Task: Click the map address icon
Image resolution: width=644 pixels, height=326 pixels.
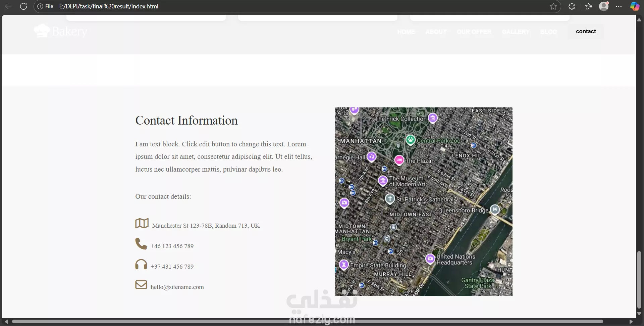Action: [x=142, y=223]
